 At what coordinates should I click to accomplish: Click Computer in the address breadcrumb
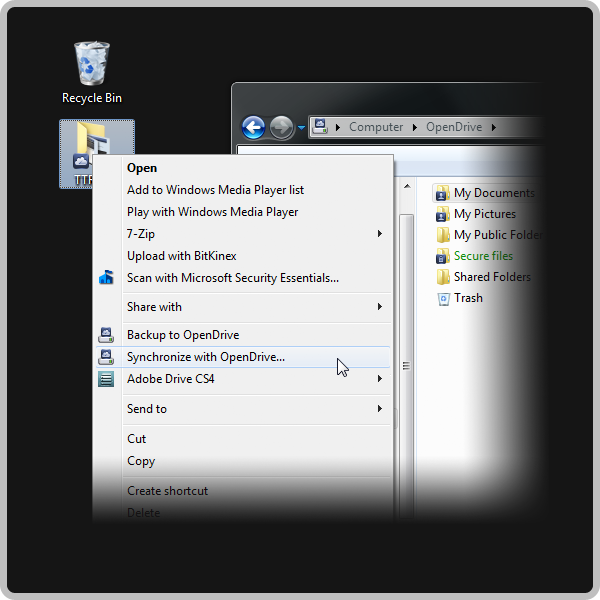tap(376, 127)
